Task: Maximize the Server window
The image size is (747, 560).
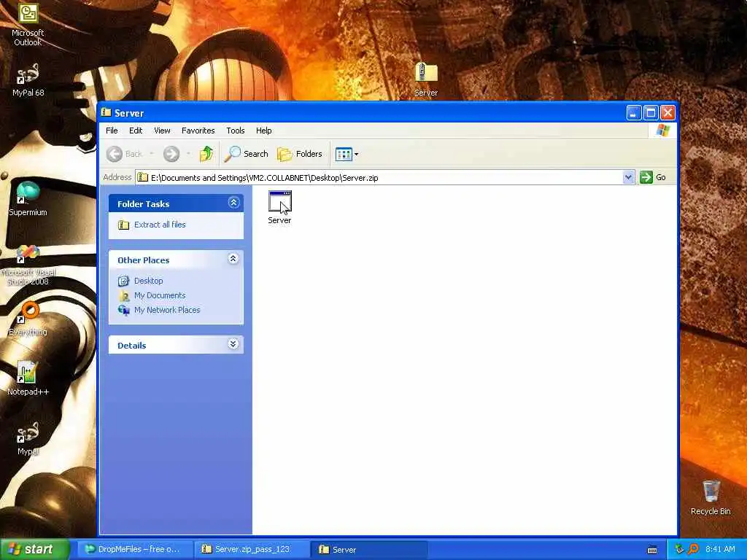Action: pyautogui.click(x=651, y=113)
